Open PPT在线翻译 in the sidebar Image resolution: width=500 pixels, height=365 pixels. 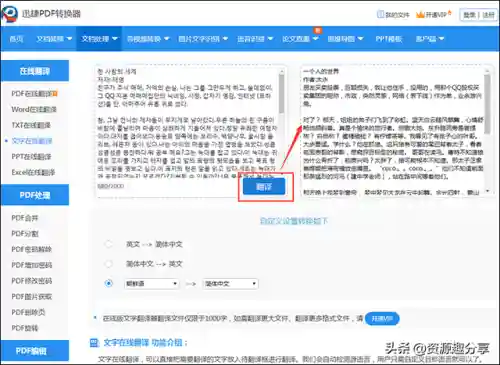coord(31,157)
